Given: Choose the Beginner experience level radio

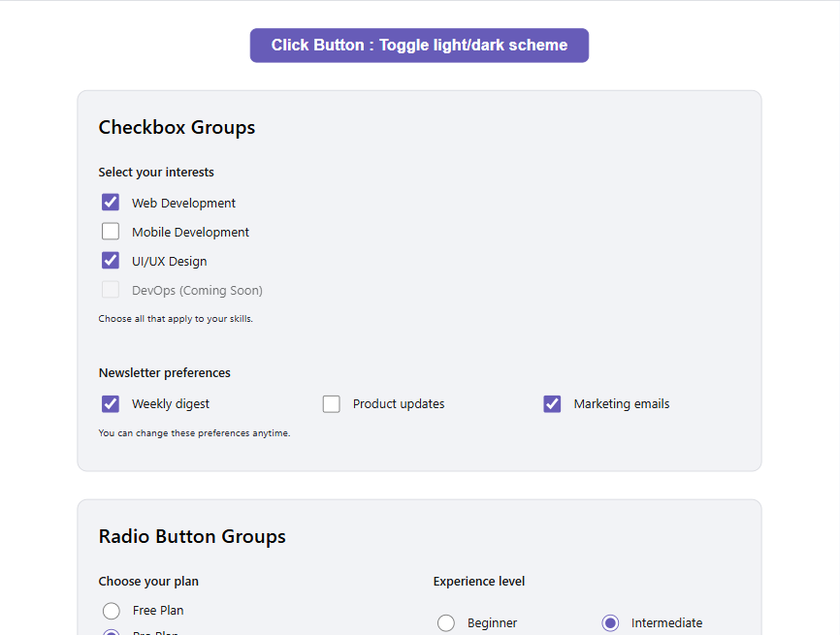Looking at the screenshot, I should pyautogui.click(x=446, y=623).
